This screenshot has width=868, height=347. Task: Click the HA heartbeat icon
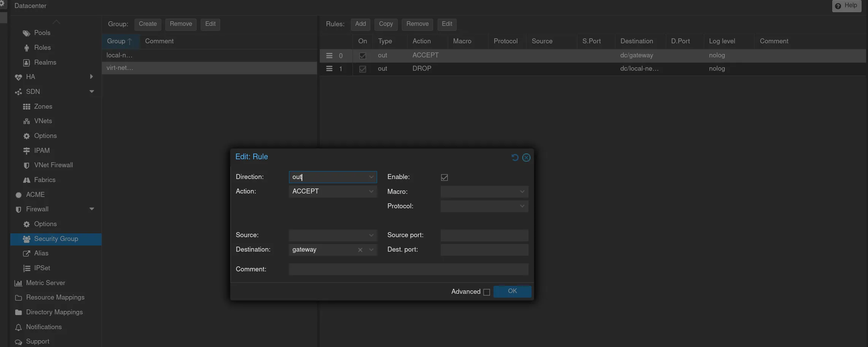(18, 77)
